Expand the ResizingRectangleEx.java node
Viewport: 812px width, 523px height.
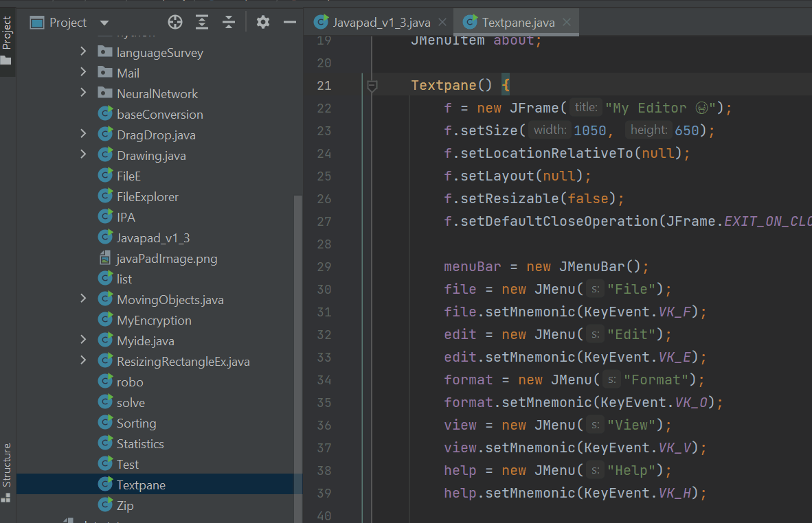(83, 360)
